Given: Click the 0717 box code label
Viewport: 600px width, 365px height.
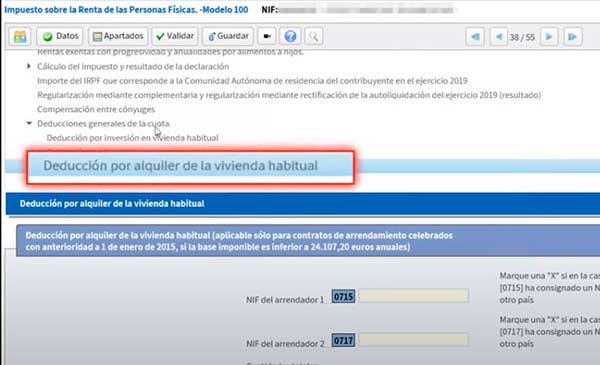Looking at the screenshot, I should coord(343,341).
